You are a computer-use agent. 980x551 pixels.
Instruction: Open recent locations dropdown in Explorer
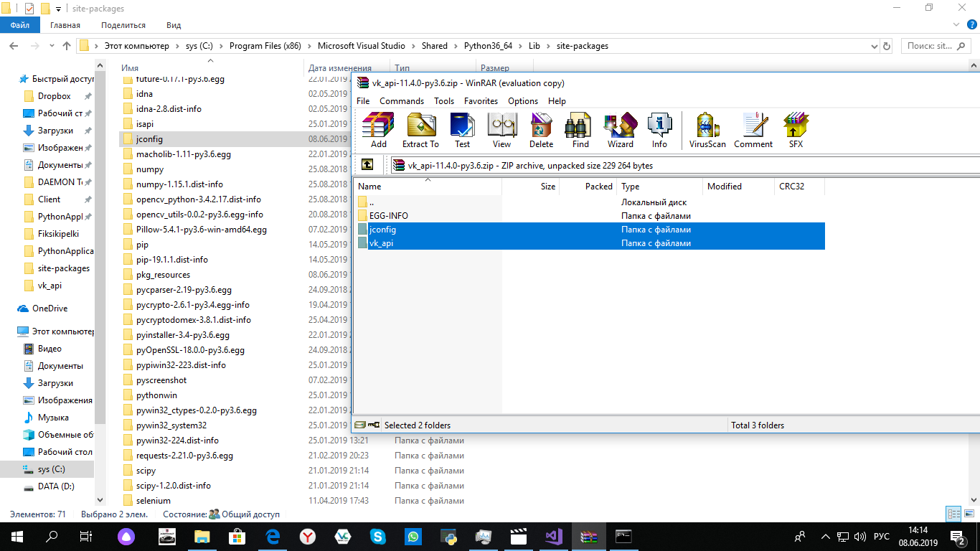point(52,46)
